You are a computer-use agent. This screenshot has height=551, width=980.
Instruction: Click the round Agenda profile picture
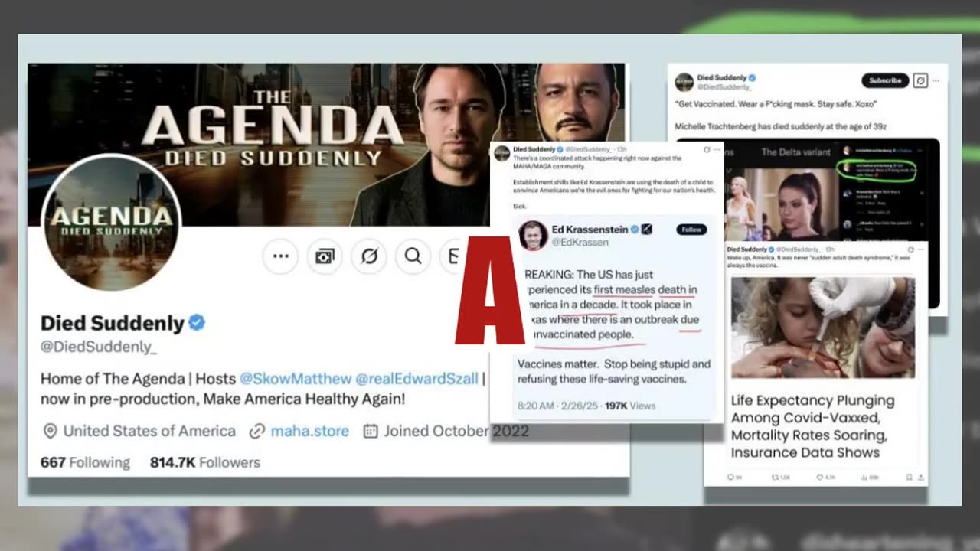[x=111, y=223]
